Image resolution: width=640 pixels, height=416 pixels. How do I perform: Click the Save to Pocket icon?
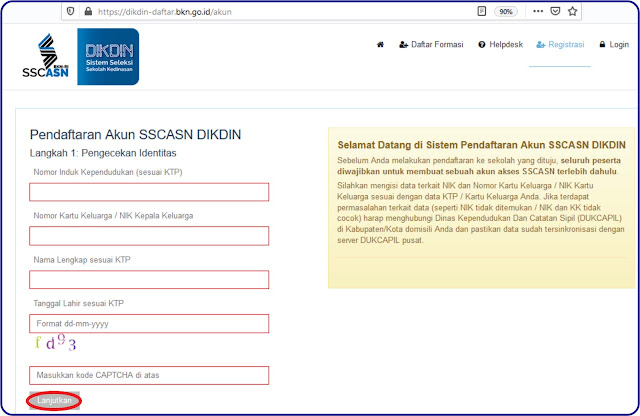pos(555,11)
